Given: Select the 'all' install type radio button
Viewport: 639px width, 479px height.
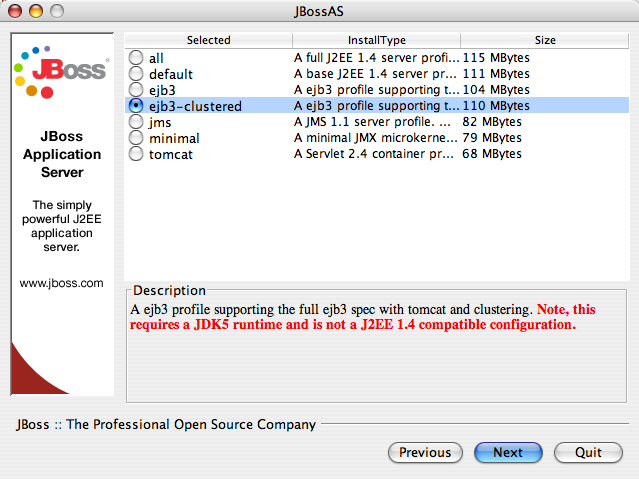Looking at the screenshot, I should pos(136,57).
